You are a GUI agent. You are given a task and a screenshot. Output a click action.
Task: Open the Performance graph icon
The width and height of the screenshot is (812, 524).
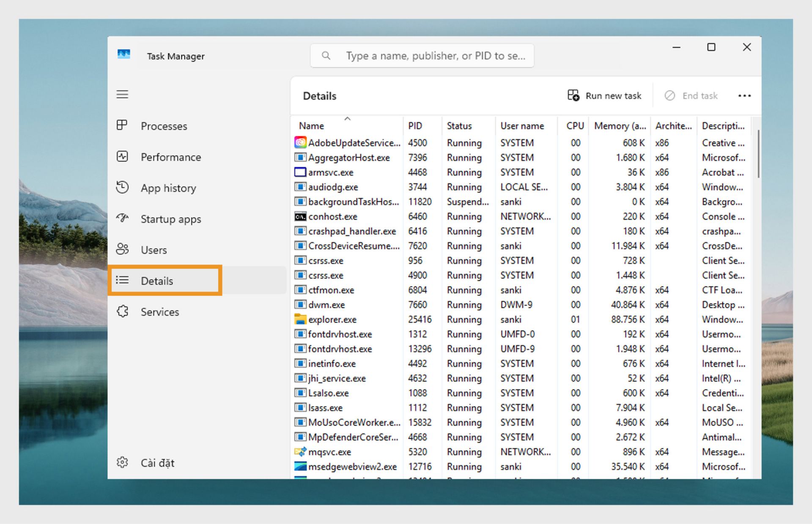122,157
